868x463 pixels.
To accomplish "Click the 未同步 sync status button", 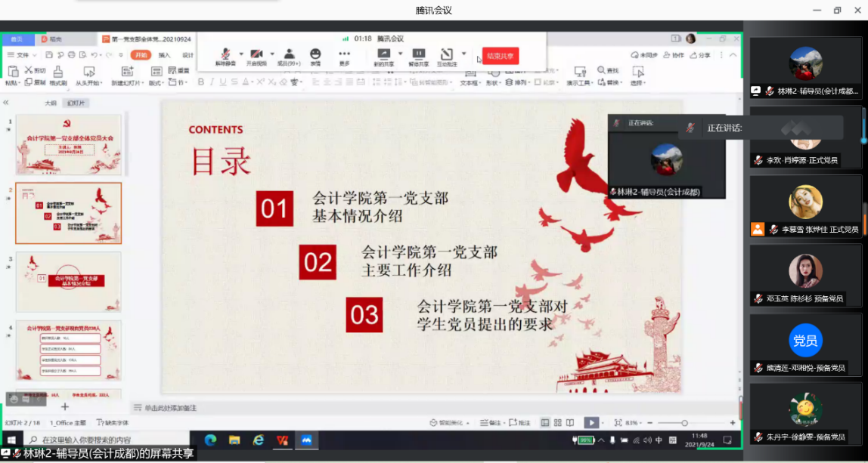I will click(x=644, y=55).
